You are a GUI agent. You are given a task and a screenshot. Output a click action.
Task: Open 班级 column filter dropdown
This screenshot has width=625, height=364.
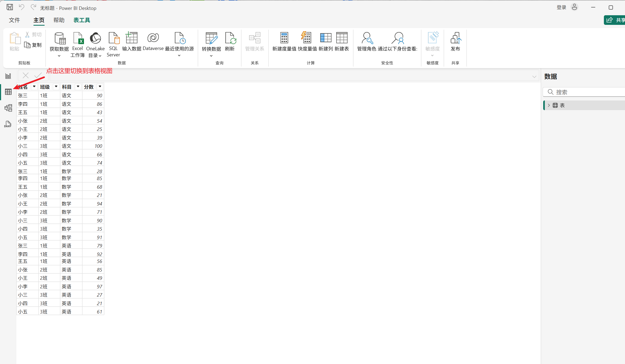[56, 87]
